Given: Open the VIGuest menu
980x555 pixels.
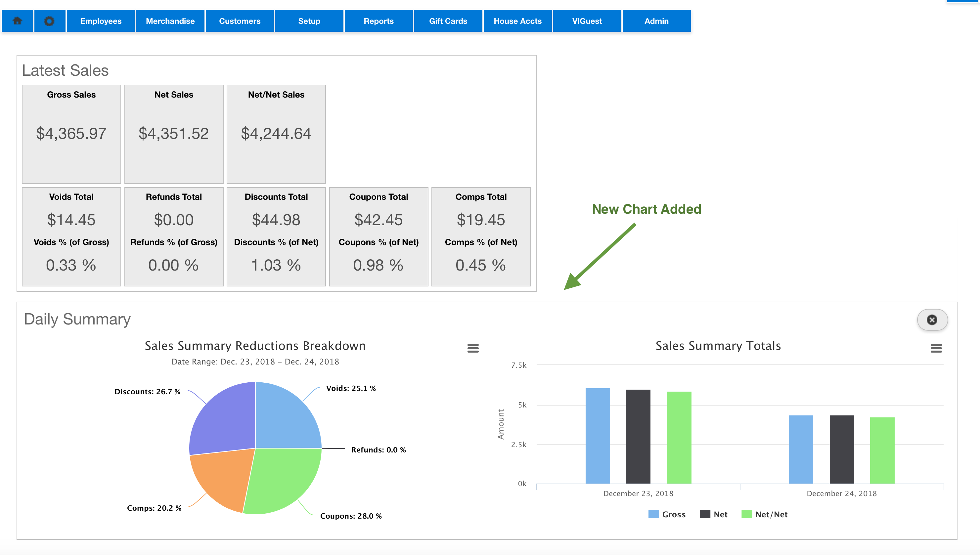Looking at the screenshot, I should (x=587, y=21).
